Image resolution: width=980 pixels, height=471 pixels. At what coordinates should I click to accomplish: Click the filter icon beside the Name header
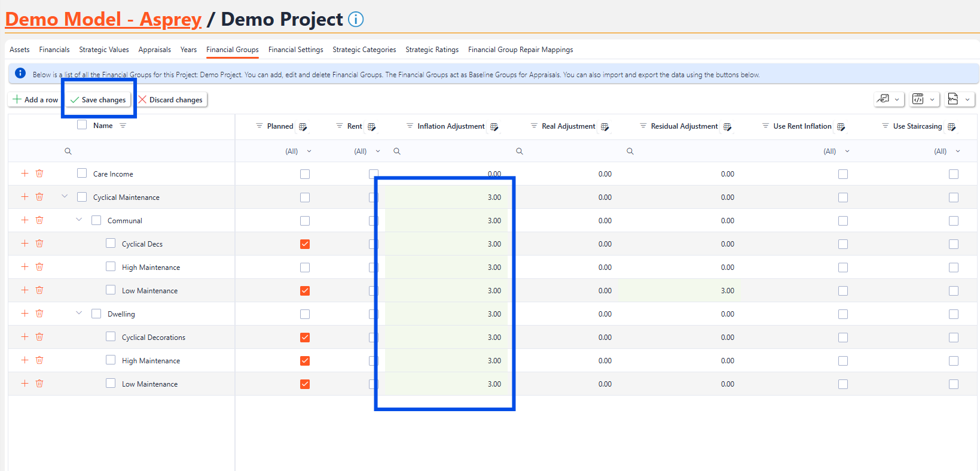coord(123,126)
